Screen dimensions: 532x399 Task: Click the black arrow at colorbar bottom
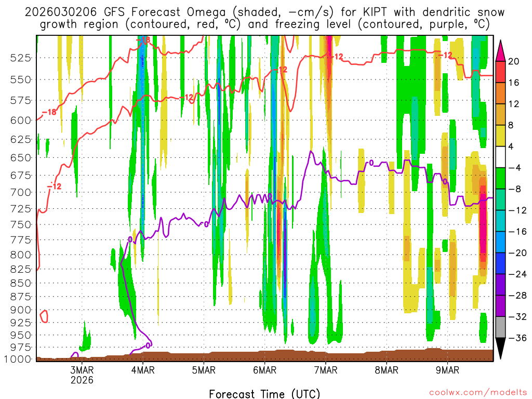(500, 349)
